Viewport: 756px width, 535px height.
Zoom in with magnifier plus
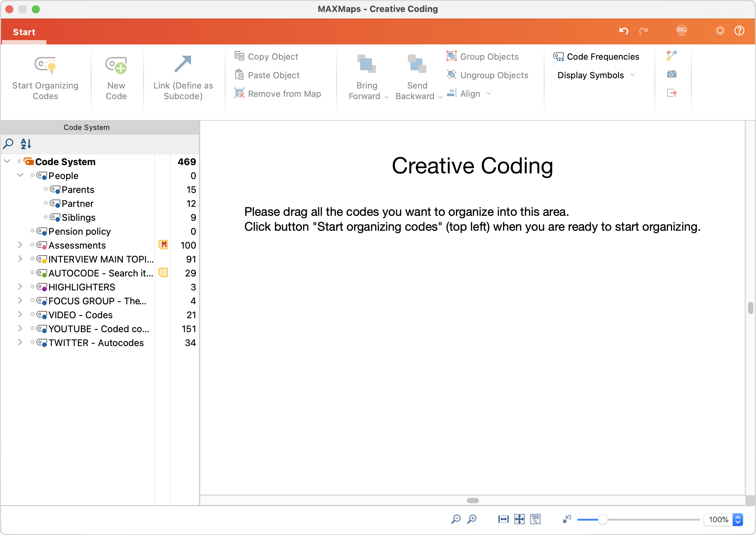point(472,519)
